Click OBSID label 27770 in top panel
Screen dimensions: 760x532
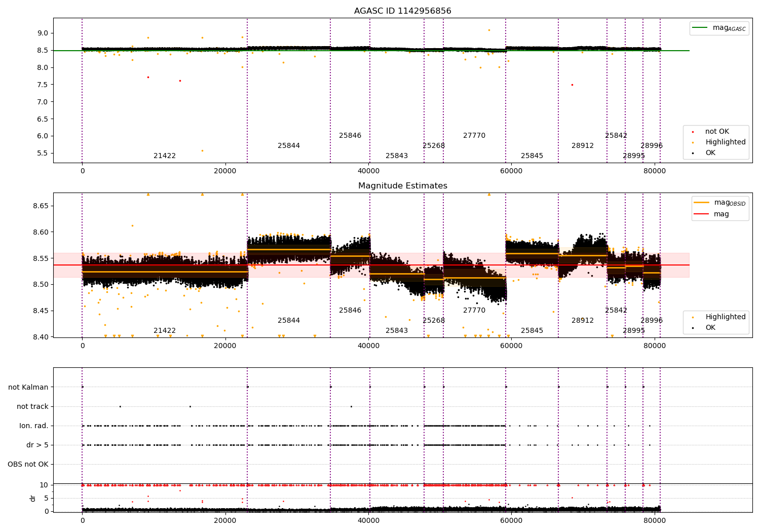[474, 136]
